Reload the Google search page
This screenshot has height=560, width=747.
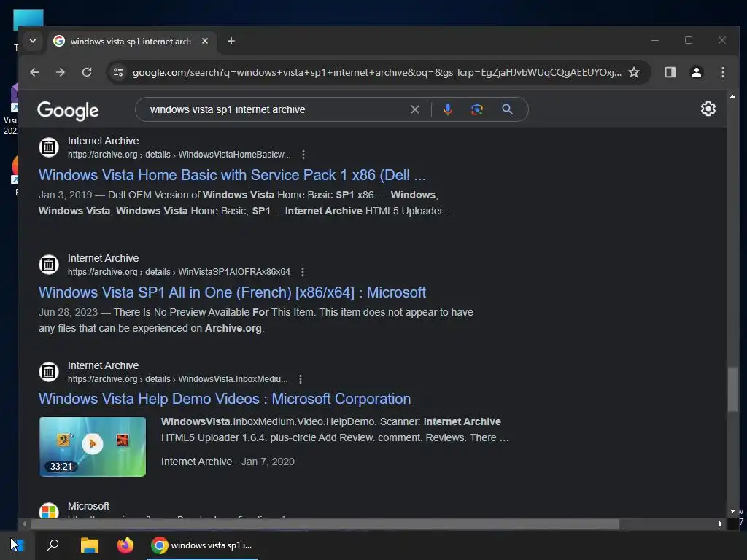[87, 72]
